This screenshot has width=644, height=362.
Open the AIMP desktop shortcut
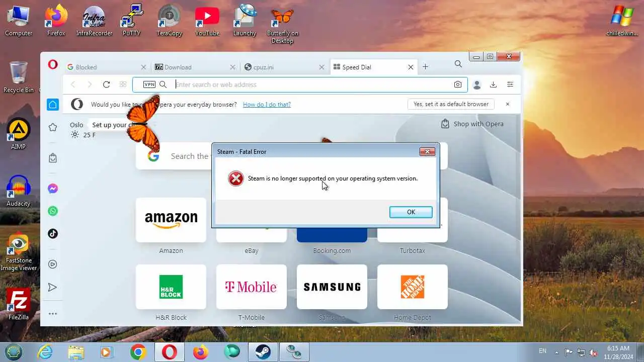tap(19, 134)
